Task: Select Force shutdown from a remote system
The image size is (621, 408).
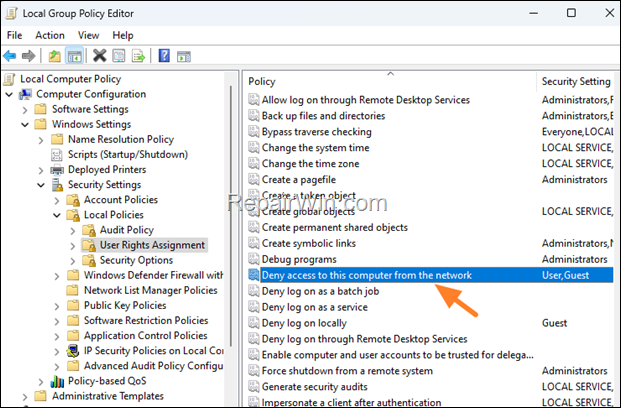Action: 347,371
